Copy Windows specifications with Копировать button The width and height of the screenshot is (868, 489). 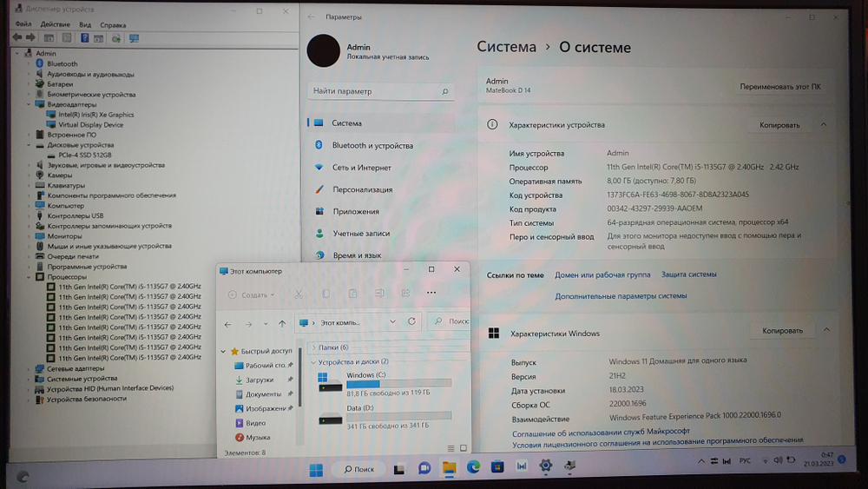click(782, 331)
